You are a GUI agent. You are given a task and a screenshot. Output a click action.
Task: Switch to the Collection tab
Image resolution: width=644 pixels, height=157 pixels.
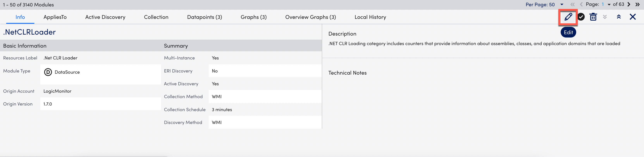[156, 17]
